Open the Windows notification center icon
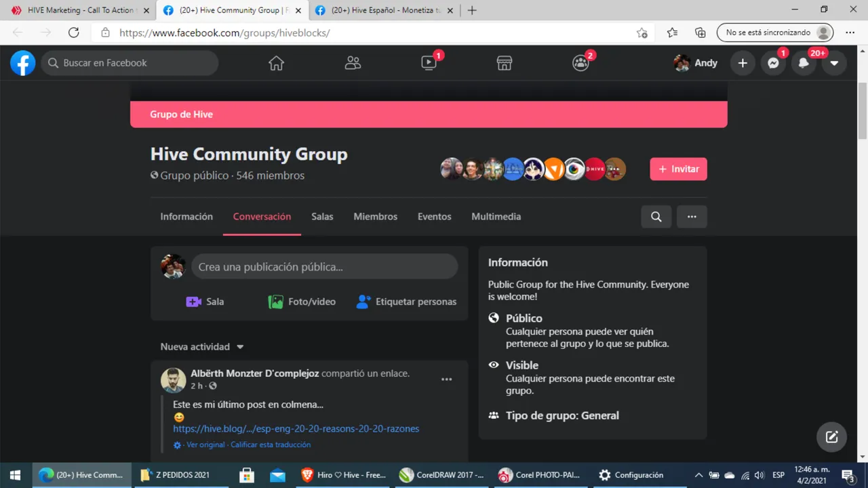The width and height of the screenshot is (868, 488). click(848, 475)
